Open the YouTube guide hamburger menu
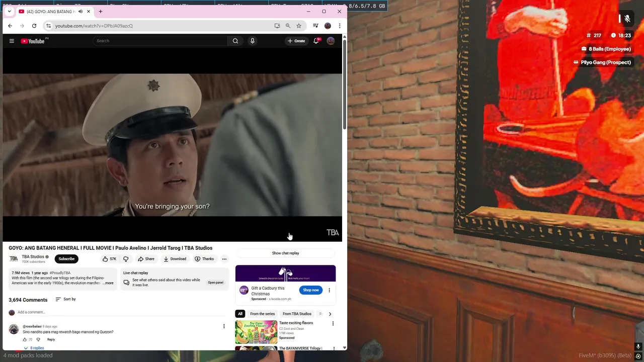Image resolution: width=644 pixels, height=362 pixels. click(12, 41)
